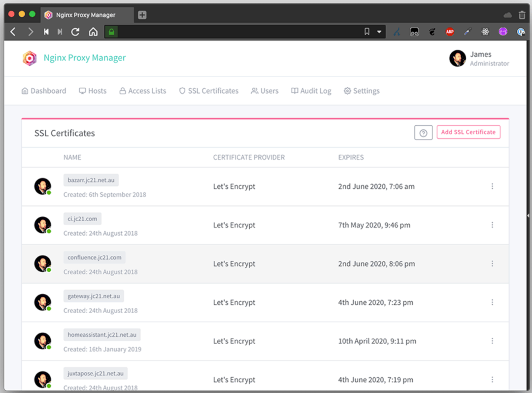Open the Hosts menu
The width and height of the screenshot is (532, 393).
(93, 91)
